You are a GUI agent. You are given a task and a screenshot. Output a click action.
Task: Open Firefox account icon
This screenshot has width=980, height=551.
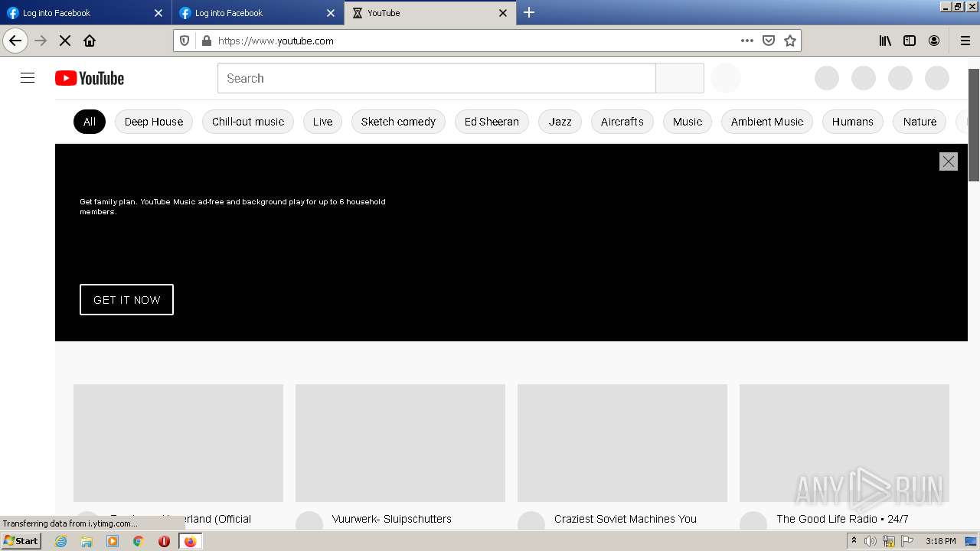(934, 41)
